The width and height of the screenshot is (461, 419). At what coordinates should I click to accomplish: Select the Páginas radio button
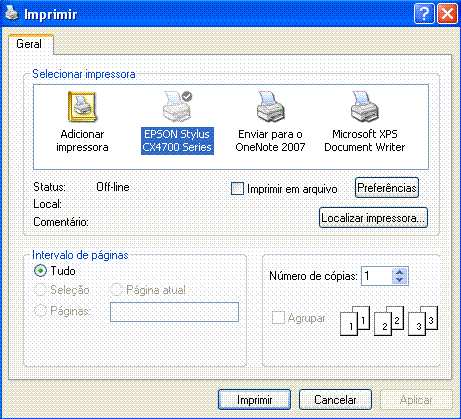click(x=40, y=311)
